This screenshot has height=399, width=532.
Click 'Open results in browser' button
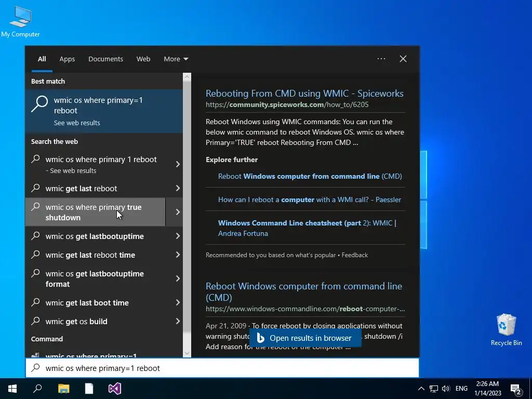coord(305,338)
